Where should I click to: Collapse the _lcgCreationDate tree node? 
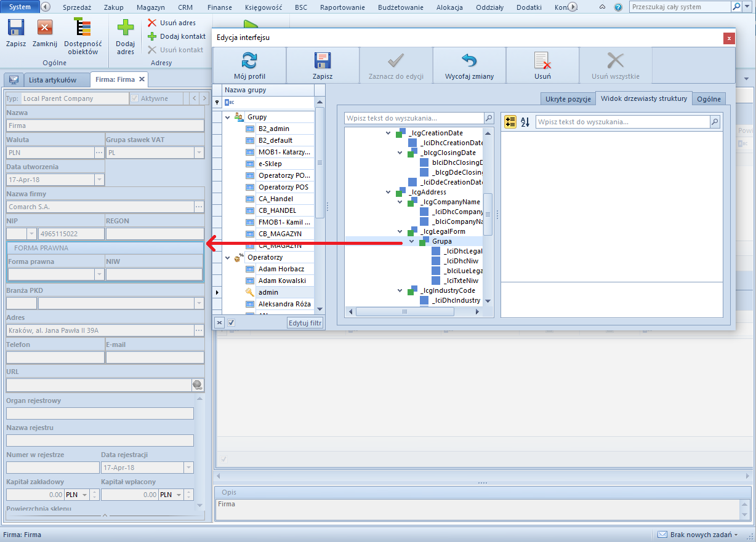tap(388, 133)
